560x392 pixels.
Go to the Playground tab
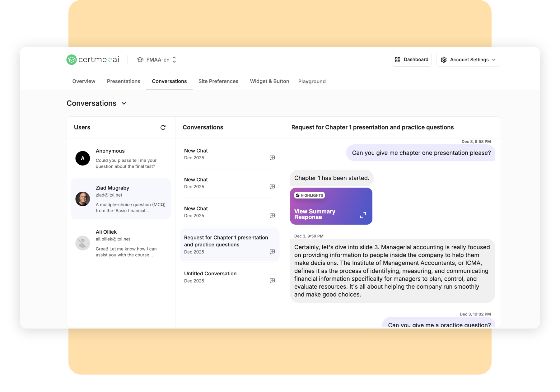312,82
